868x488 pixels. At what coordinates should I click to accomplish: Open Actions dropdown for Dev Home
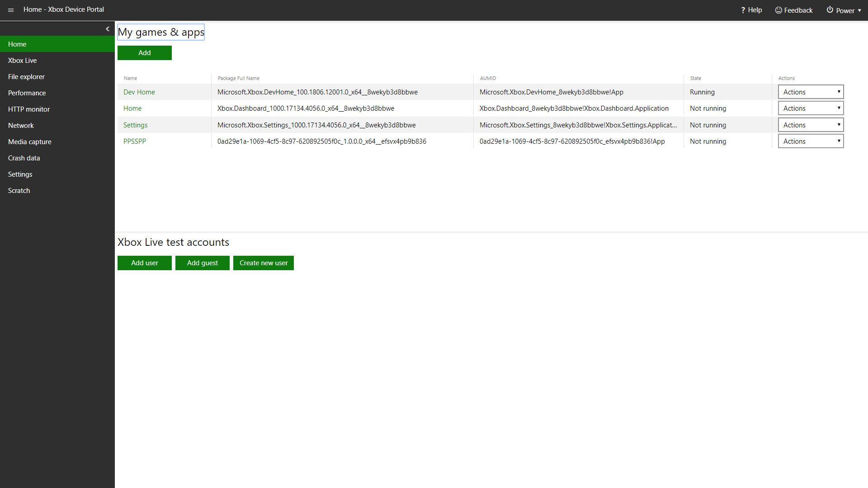[811, 92]
